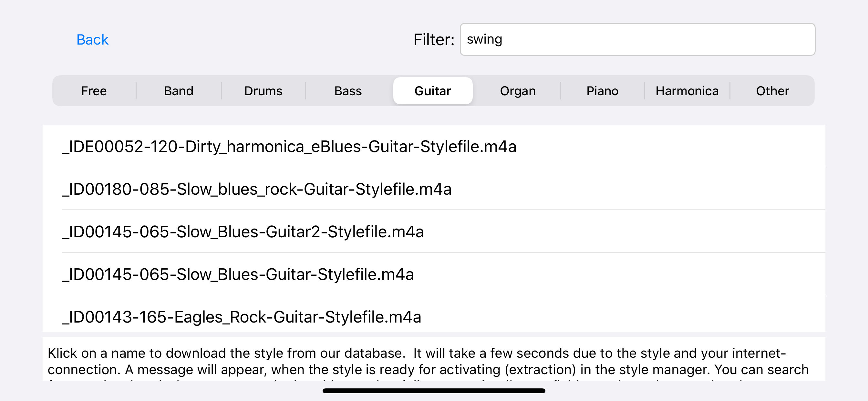
Task: Choose the Bass segment
Action: pyautogui.click(x=348, y=91)
